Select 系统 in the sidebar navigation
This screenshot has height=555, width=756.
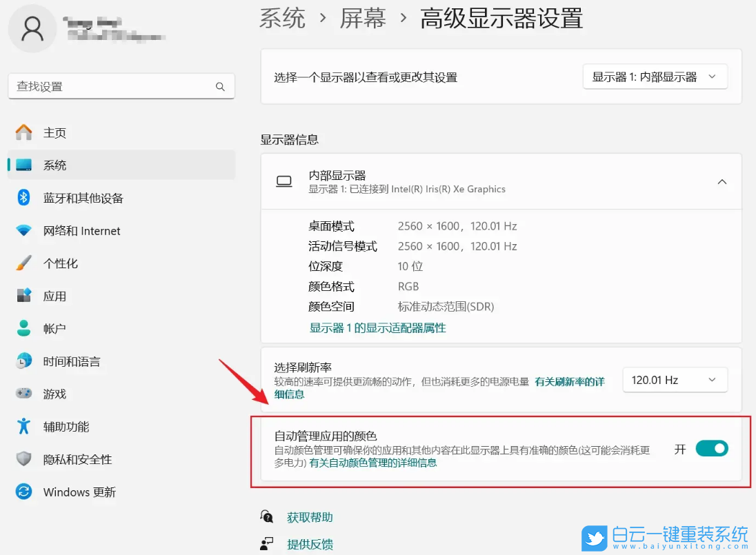55,165
